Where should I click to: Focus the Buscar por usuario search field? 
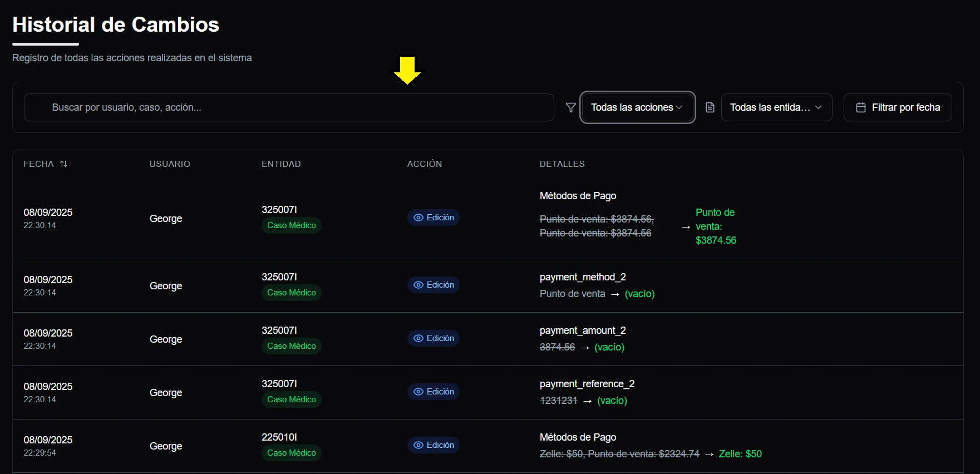[289, 107]
